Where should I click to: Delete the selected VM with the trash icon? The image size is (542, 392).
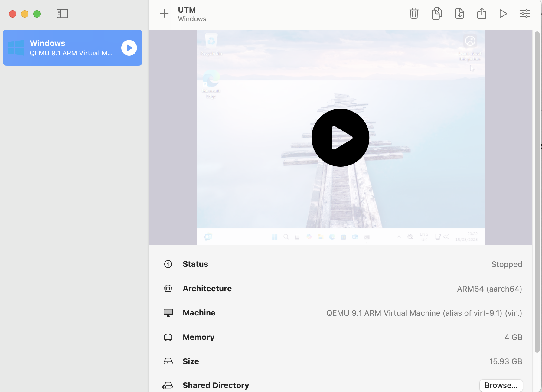pos(414,14)
